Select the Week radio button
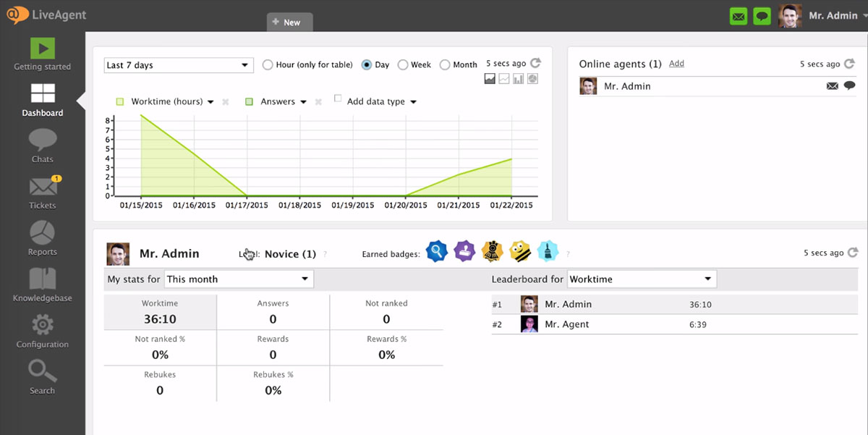 pyautogui.click(x=403, y=65)
